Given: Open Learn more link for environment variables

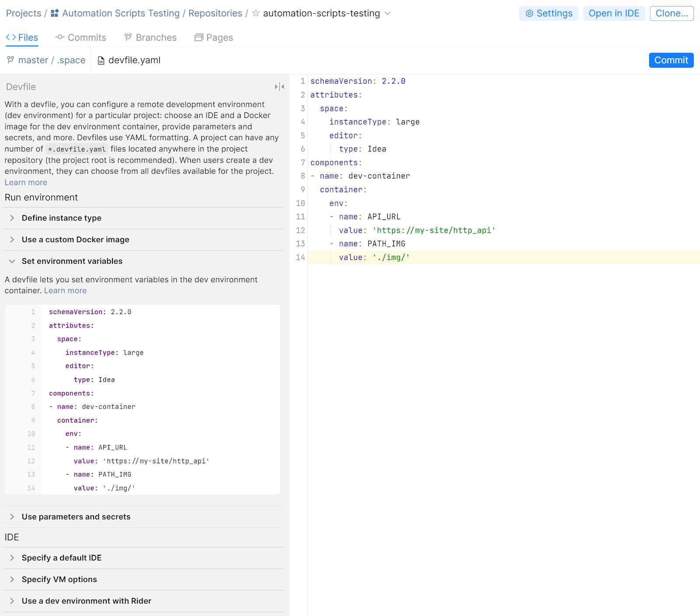Looking at the screenshot, I should point(66,290).
